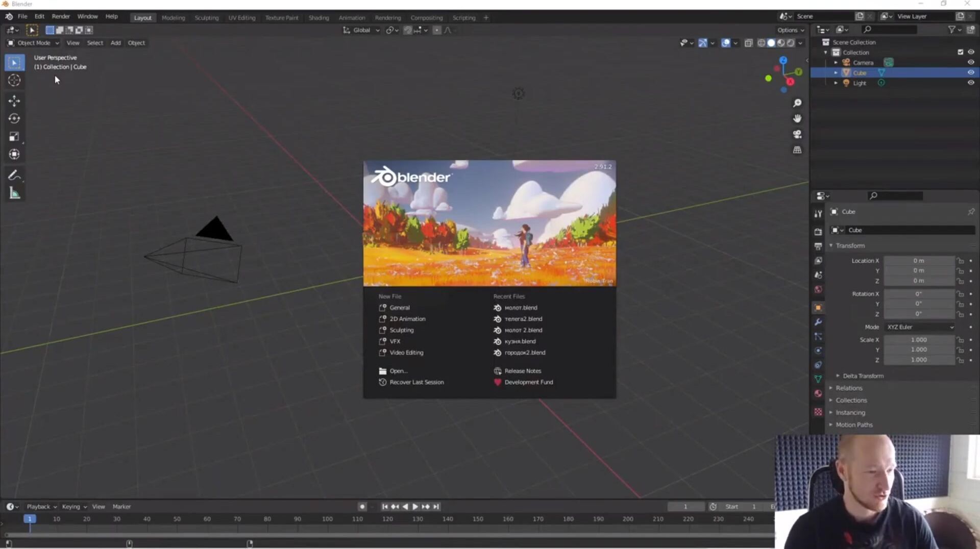The height and width of the screenshot is (549, 980).
Task: Hide the Cube object in outliner
Action: pos(970,72)
